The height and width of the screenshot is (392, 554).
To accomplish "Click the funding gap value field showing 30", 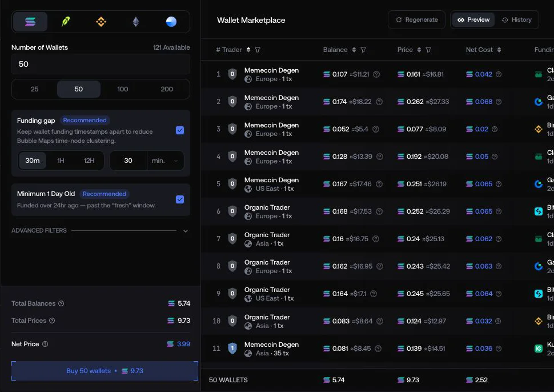I will click(x=129, y=161).
